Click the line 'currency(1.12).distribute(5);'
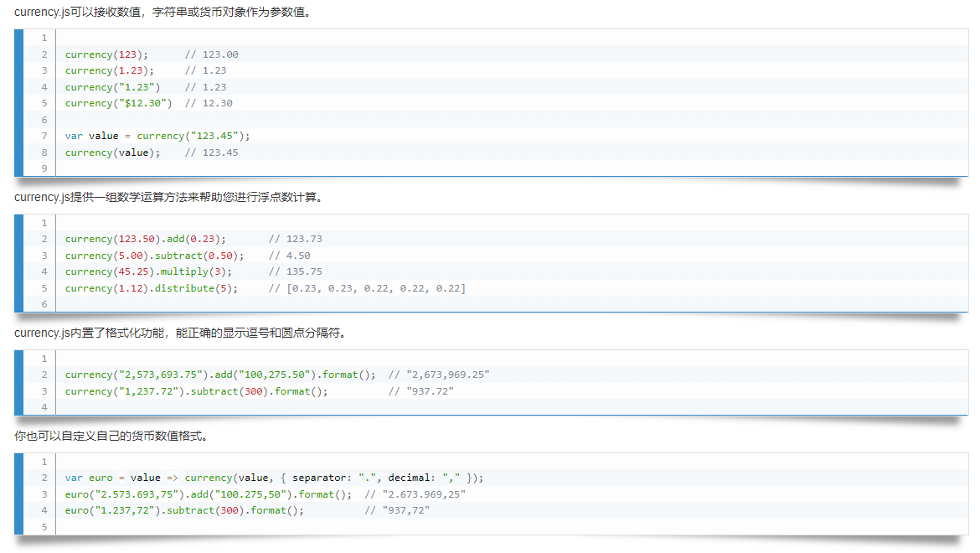Image resolution: width=980 pixels, height=553 pixels. 152,288
